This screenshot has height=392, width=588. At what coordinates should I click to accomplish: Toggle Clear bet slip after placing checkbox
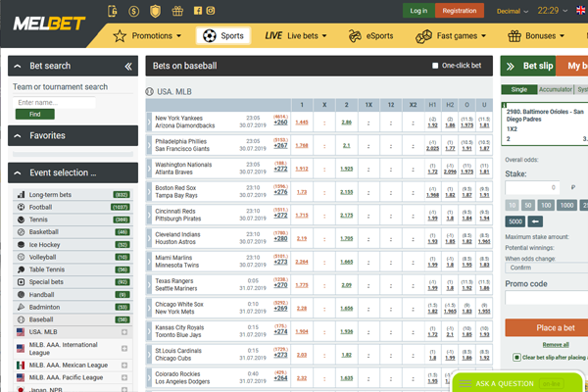click(516, 357)
